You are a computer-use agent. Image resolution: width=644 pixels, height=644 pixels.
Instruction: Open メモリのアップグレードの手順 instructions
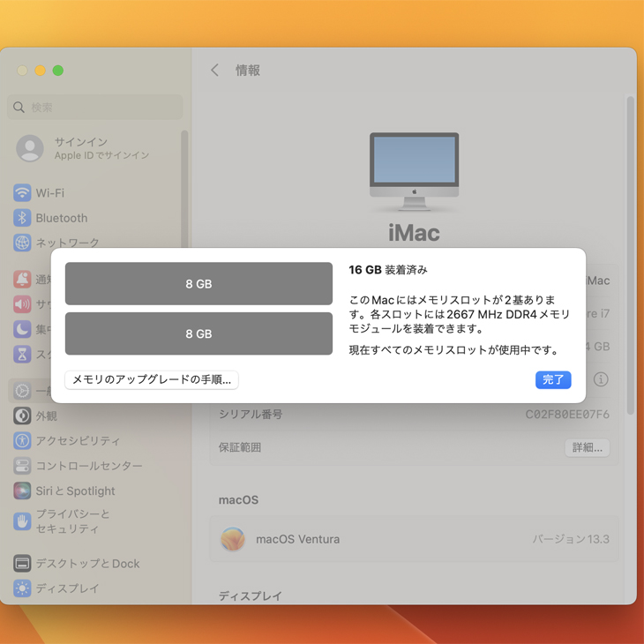[152, 379]
